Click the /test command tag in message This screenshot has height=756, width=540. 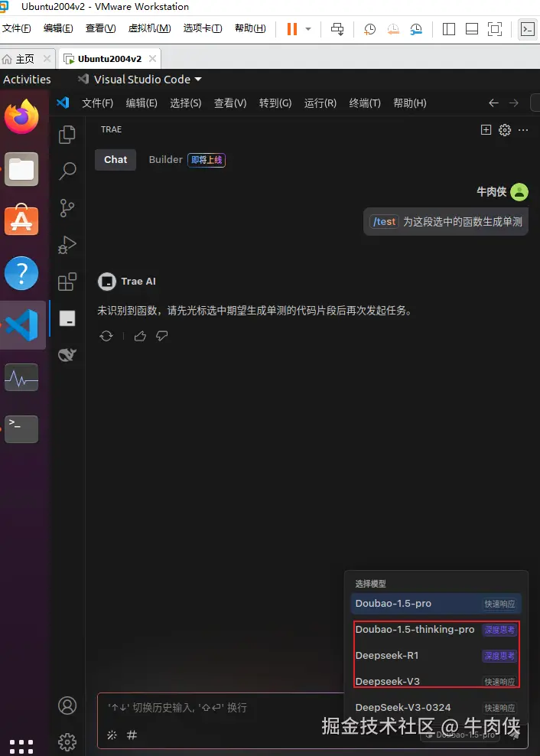tap(384, 222)
